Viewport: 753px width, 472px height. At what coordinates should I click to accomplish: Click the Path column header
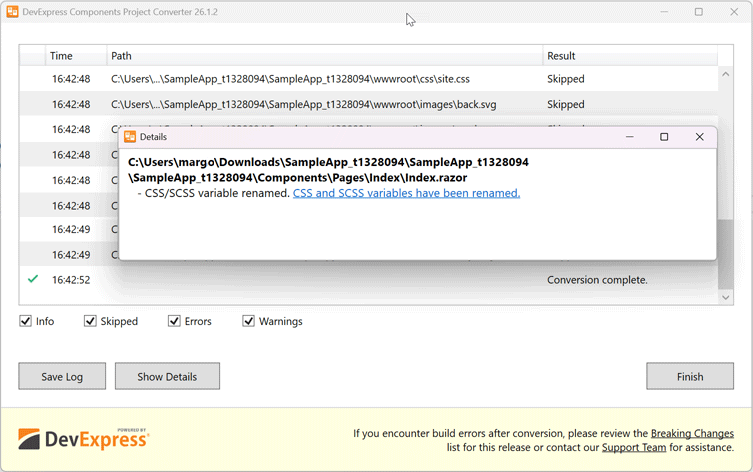[x=325, y=56]
